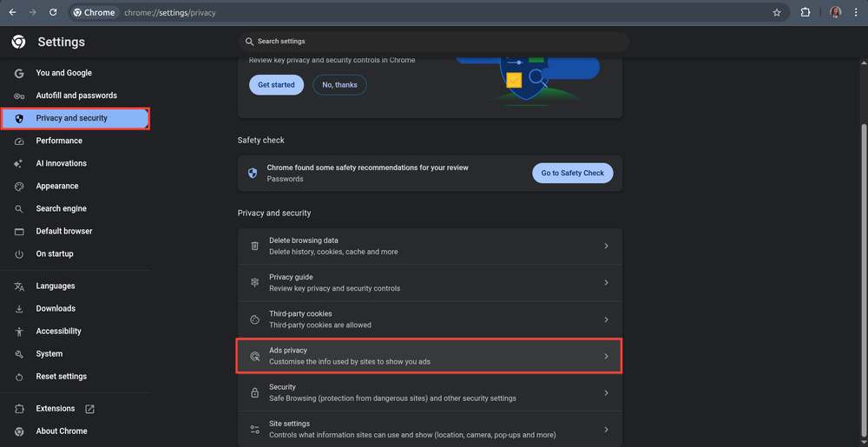Viewport: 868px width, 447px height.
Task: Click the Go to Safety Check button
Action: 572,173
